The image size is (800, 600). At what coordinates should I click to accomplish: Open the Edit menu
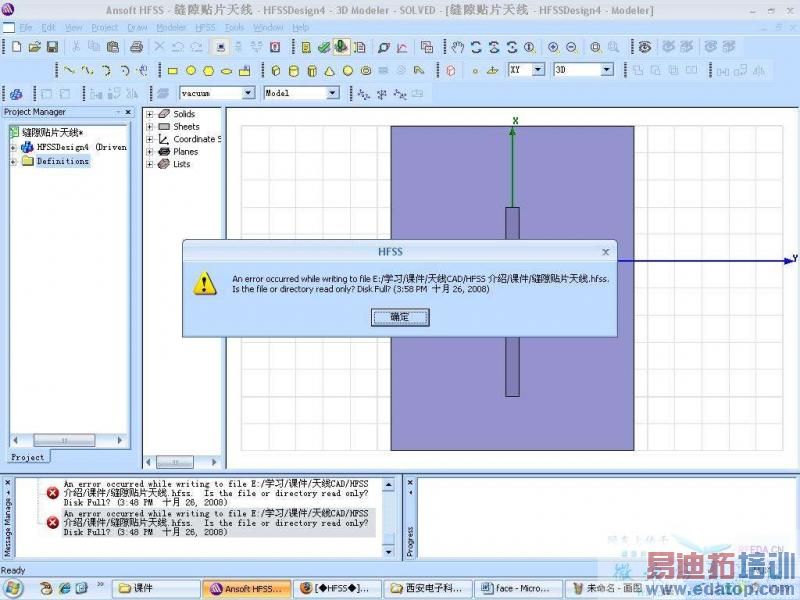pos(48,28)
